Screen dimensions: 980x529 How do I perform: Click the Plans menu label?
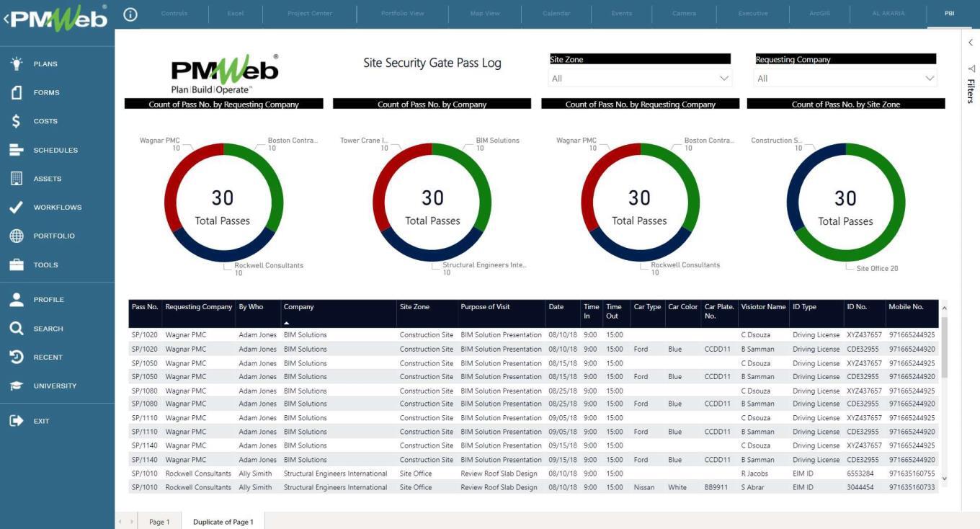point(45,63)
